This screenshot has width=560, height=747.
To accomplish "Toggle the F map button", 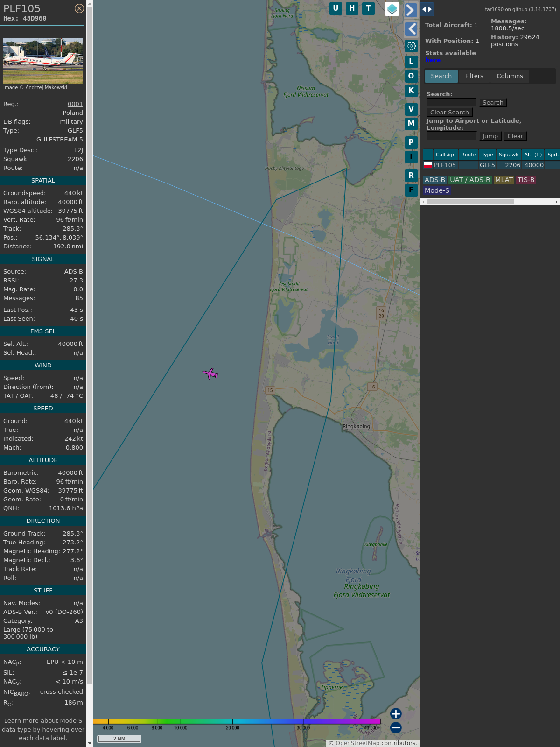I will click(411, 190).
